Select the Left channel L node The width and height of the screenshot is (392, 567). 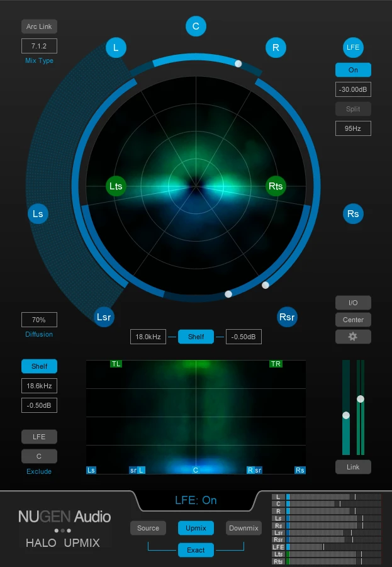pos(116,48)
